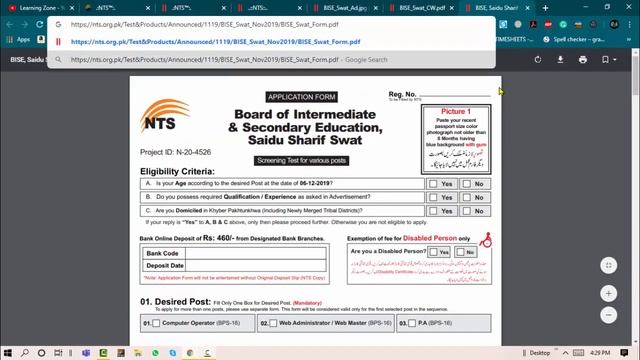Click the Screening Test for various posts label
The image size is (640, 360).
(302, 161)
